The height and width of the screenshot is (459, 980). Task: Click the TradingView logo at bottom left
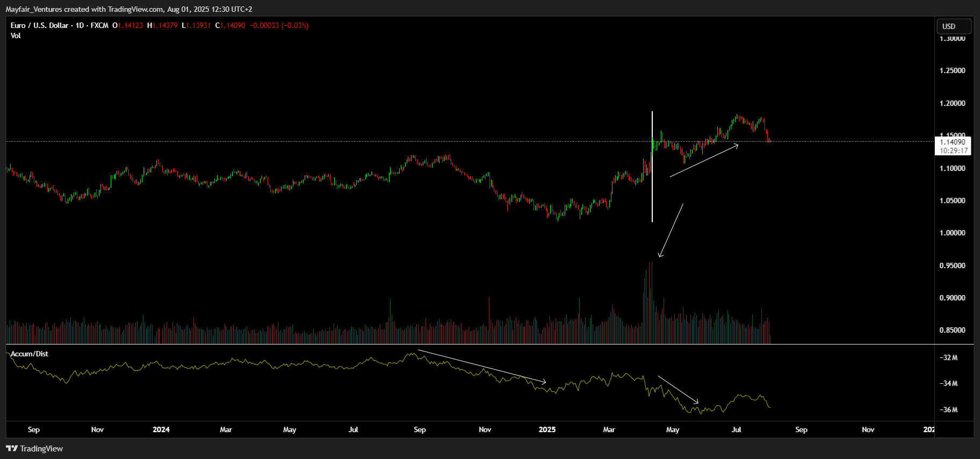coord(34,448)
